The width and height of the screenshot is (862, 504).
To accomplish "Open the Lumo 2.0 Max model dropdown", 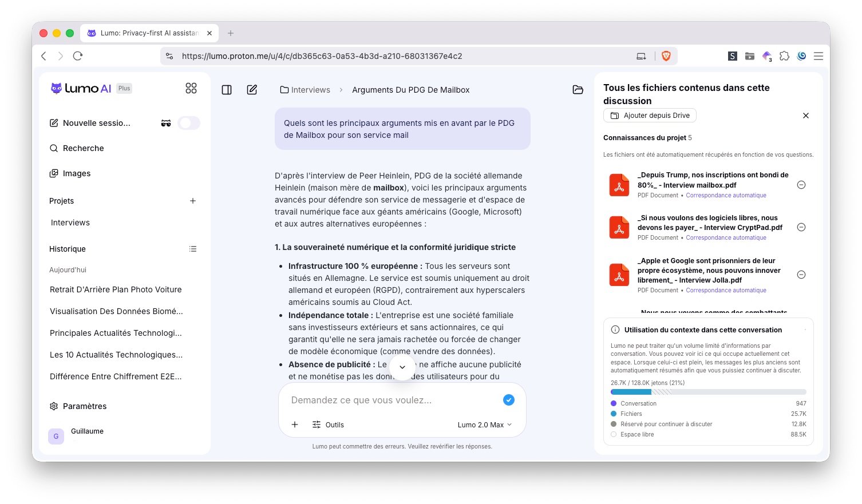I will pyautogui.click(x=485, y=424).
